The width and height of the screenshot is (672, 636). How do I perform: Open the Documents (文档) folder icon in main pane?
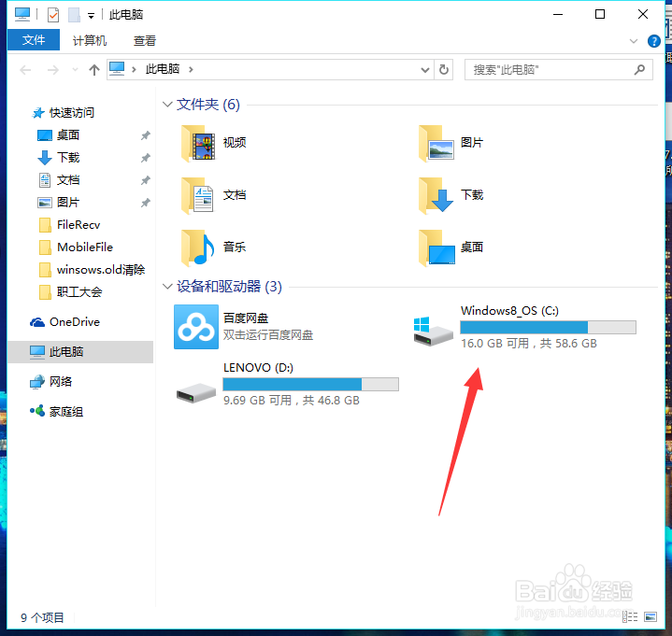197,195
